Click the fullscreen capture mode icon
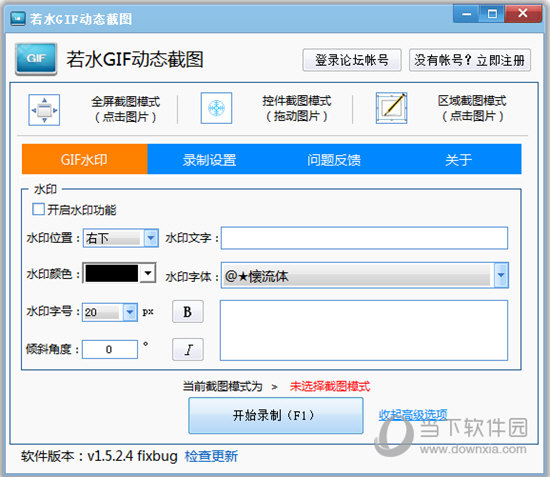The height and width of the screenshot is (477, 550). click(44, 110)
